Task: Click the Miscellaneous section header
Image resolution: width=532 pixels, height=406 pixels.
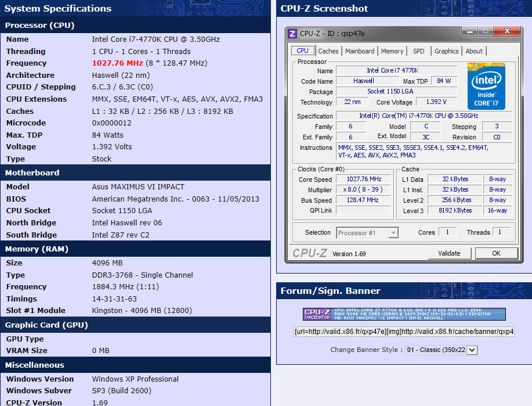Action: click(135, 365)
